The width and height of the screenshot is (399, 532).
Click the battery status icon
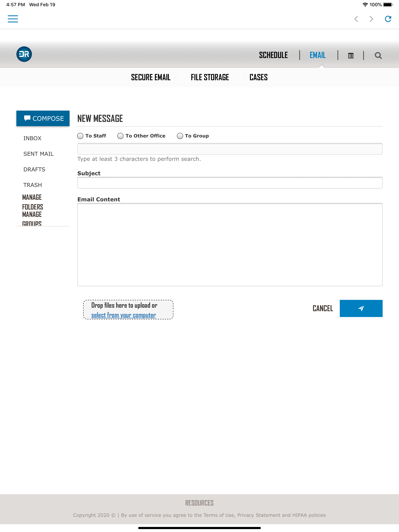(x=388, y=4)
